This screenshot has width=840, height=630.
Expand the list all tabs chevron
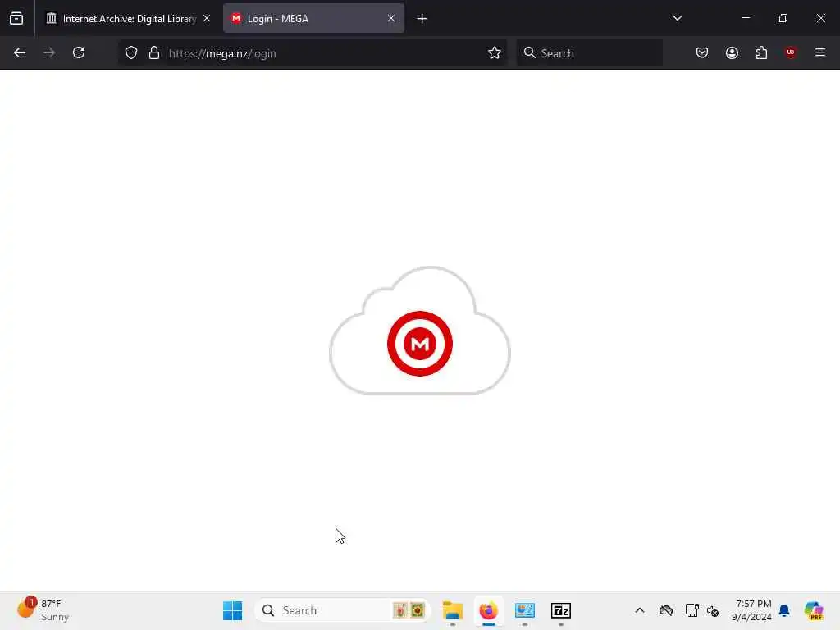tap(677, 18)
